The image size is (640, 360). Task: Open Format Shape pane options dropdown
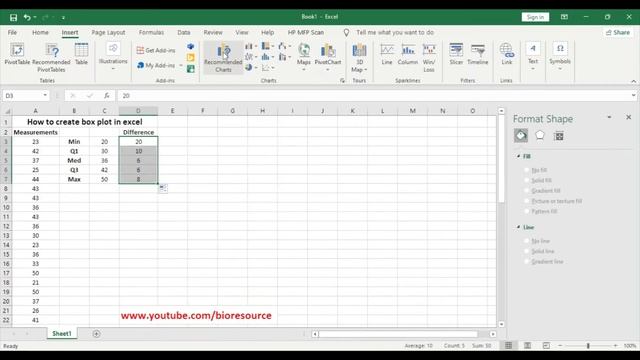[x=609, y=118]
